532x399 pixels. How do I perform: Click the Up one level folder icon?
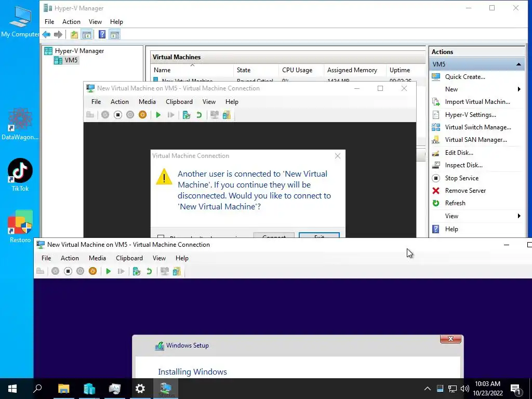coord(74,34)
